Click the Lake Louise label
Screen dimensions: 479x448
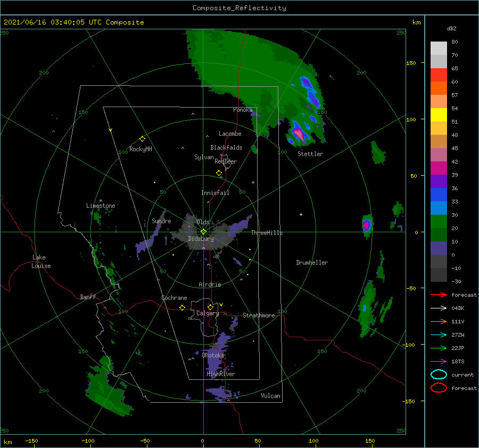click(x=41, y=262)
